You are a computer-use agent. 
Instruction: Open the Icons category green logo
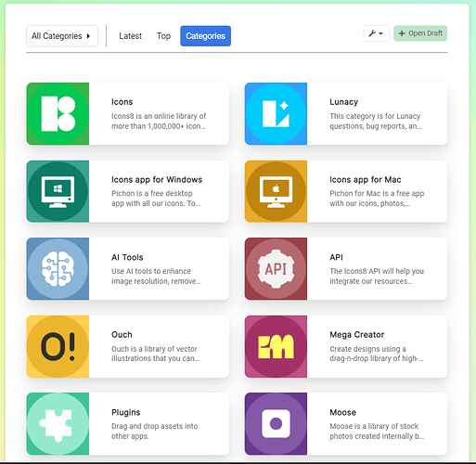[x=58, y=114]
